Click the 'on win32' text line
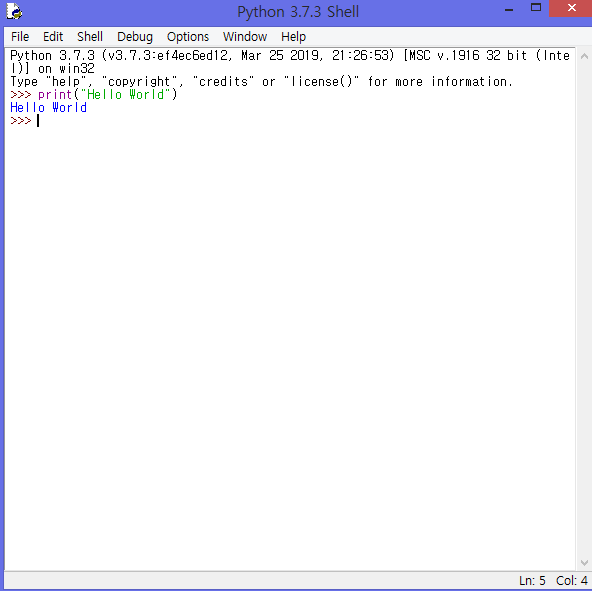This screenshot has height=591, width=592. (66, 69)
